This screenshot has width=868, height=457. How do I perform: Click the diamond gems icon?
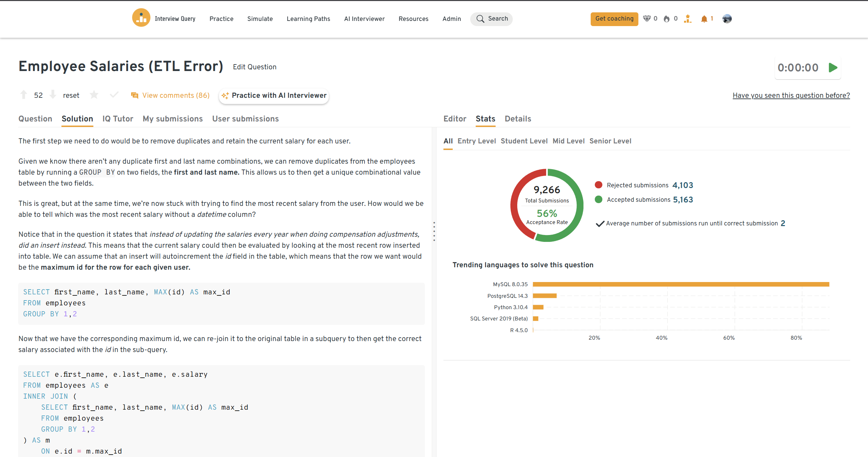[x=647, y=19]
